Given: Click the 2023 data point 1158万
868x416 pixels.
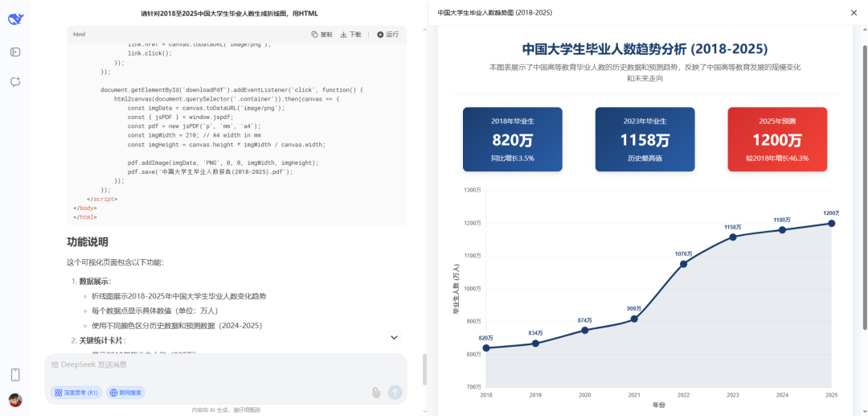Looking at the screenshot, I should pyautogui.click(x=733, y=237).
